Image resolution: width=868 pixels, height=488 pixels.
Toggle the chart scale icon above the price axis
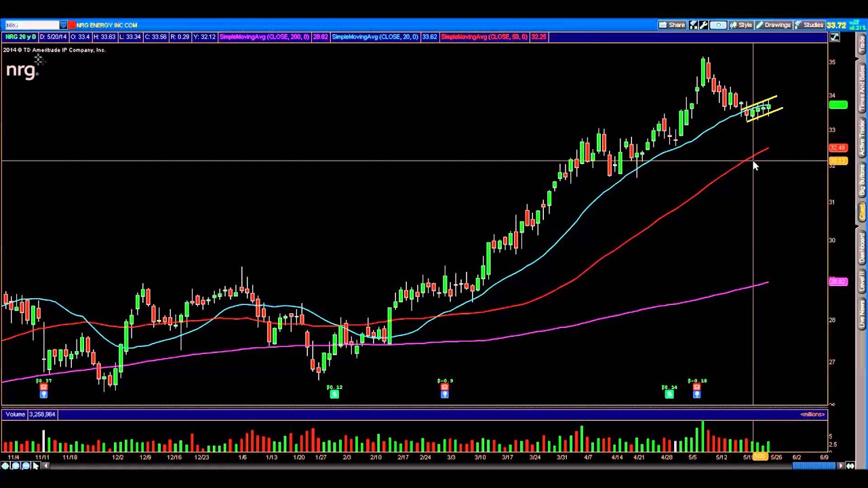(x=835, y=37)
